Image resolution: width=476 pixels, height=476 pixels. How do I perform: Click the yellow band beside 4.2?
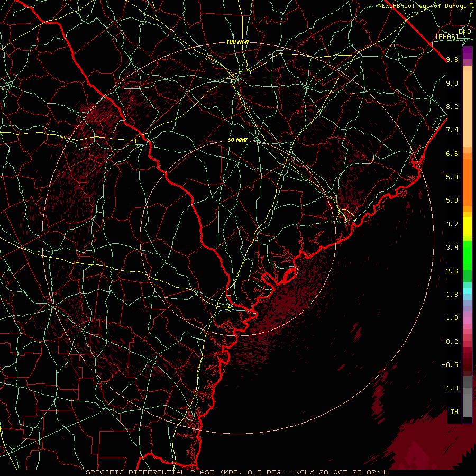click(x=467, y=226)
